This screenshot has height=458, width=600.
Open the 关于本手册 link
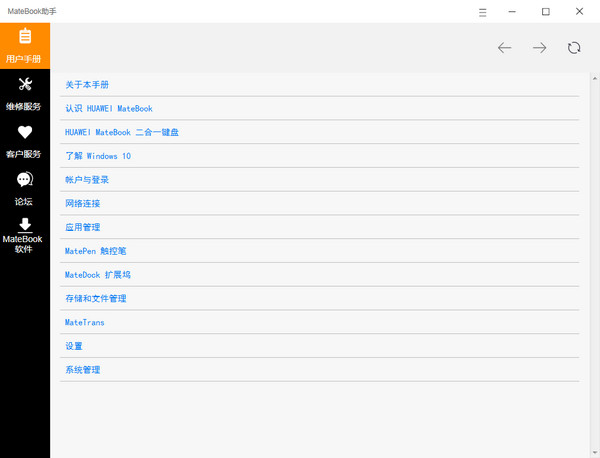pyautogui.click(x=87, y=85)
